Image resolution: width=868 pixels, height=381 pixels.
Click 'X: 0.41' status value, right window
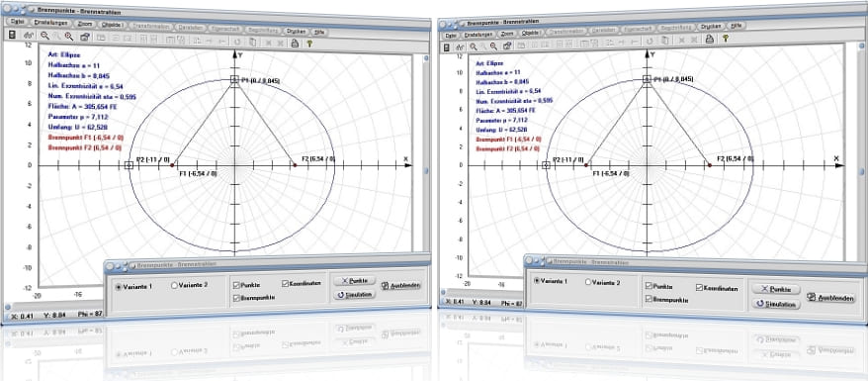click(454, 303)
